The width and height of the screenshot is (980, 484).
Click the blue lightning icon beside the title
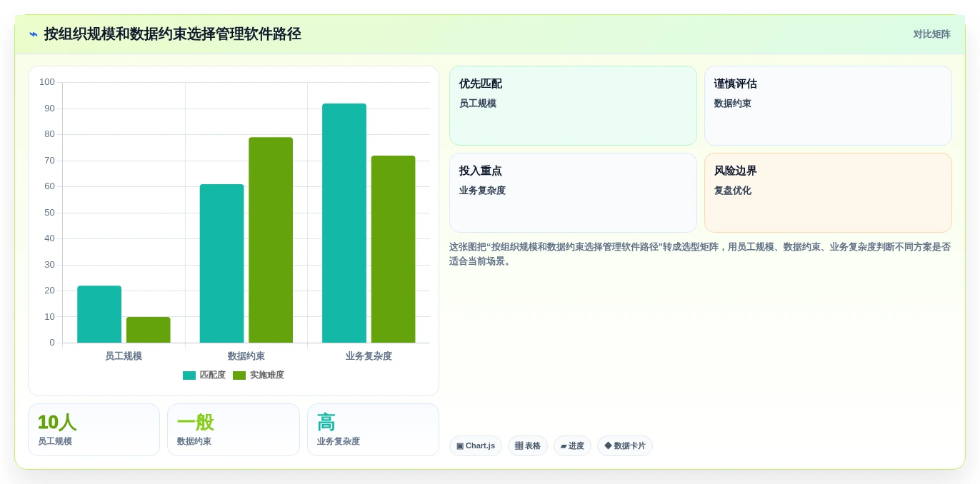(34, 34)
